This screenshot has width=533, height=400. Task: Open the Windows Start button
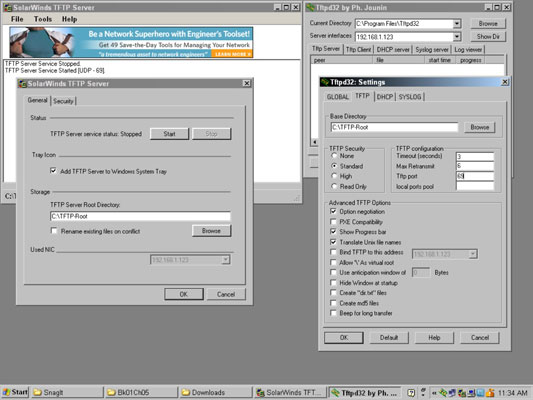[15, 392]
